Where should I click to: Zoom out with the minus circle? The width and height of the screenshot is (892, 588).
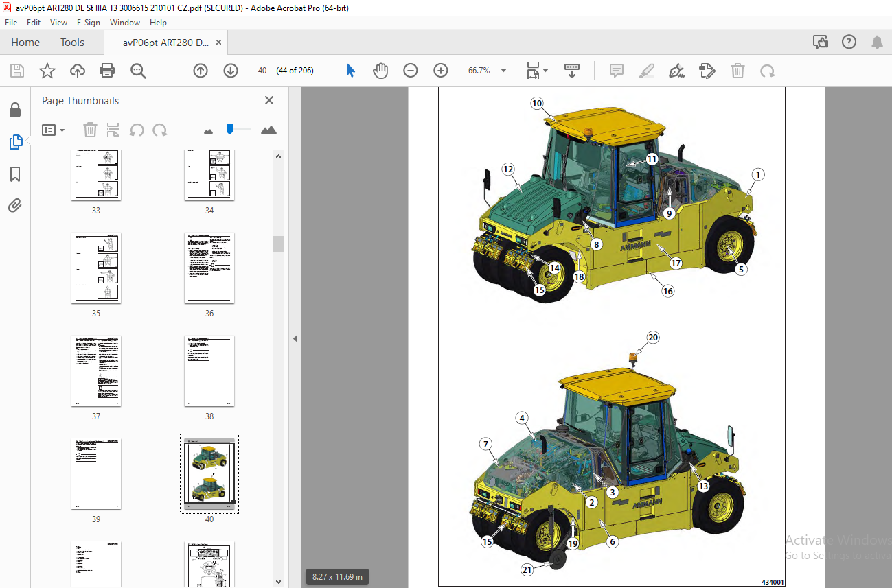click(411, 71)
